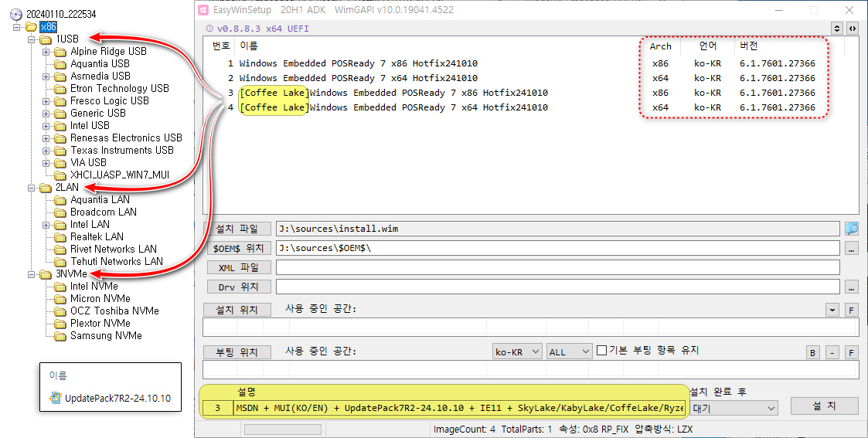Select Broadcom LAN tree item
The width and height of the screenshot is (868, 438).
click(x=104, y=212)
